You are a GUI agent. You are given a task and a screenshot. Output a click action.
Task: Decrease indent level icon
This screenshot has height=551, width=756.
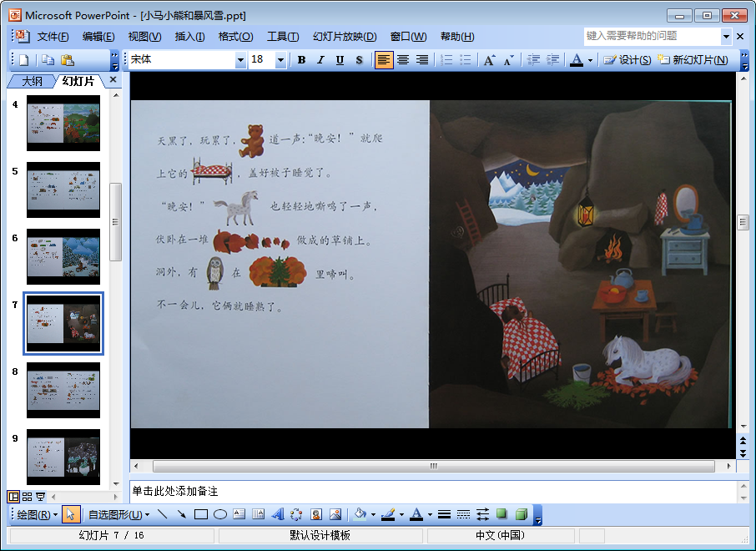click(533, 60)
